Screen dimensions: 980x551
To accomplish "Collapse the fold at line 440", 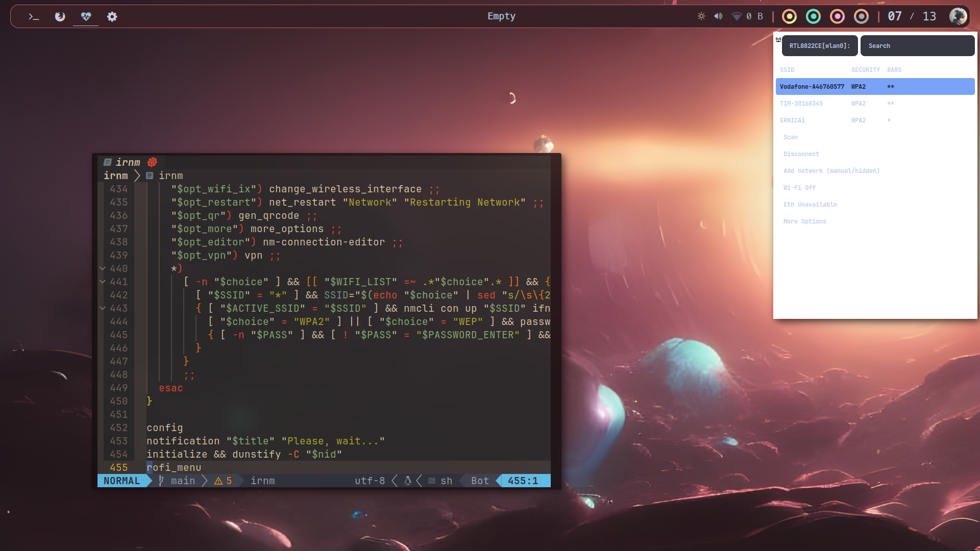I will click(x=103, y=268).
